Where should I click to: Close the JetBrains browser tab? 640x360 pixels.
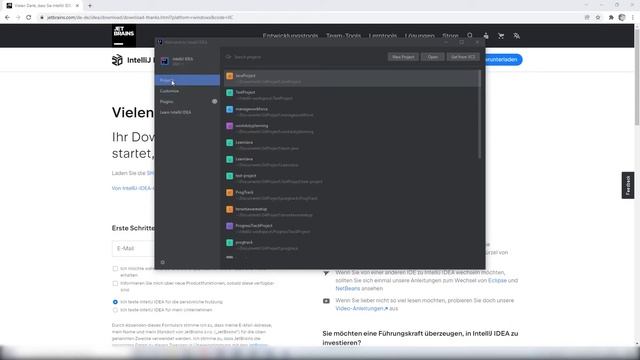[77, 6]
